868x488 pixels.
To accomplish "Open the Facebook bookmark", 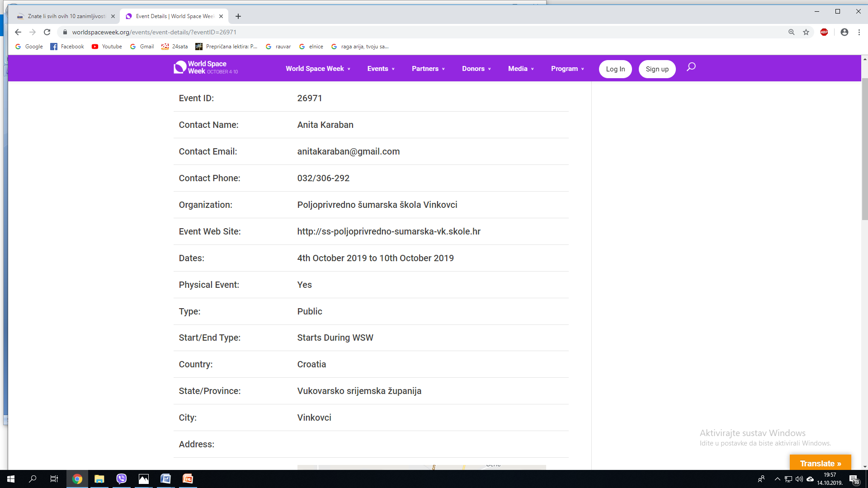I will (x=67, y=47).
